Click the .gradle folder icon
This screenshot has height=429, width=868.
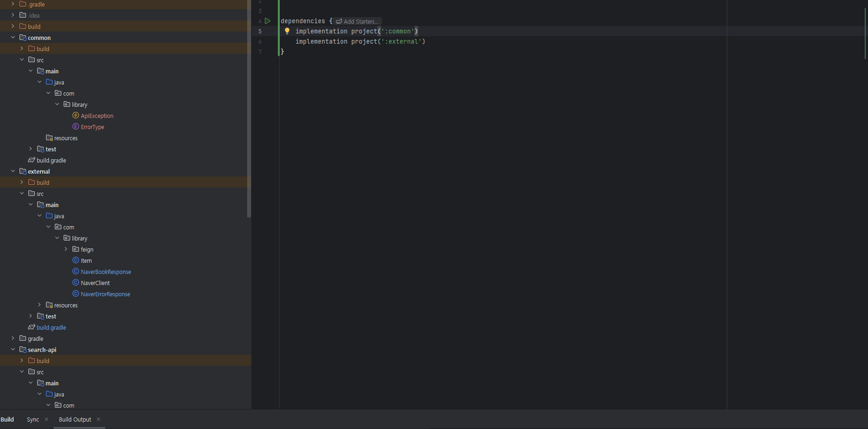(23, 4)
